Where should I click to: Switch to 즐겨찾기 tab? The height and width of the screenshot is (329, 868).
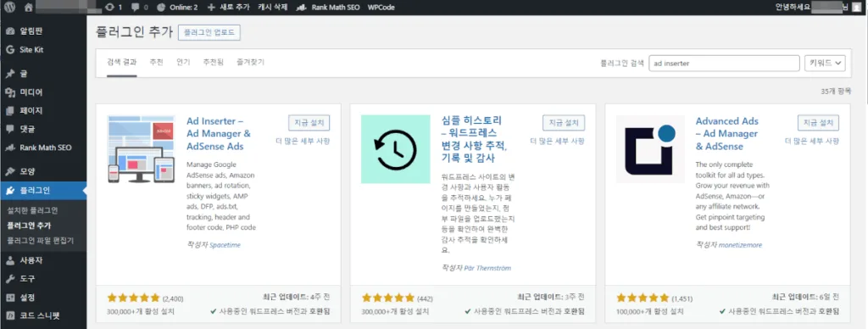250,62
